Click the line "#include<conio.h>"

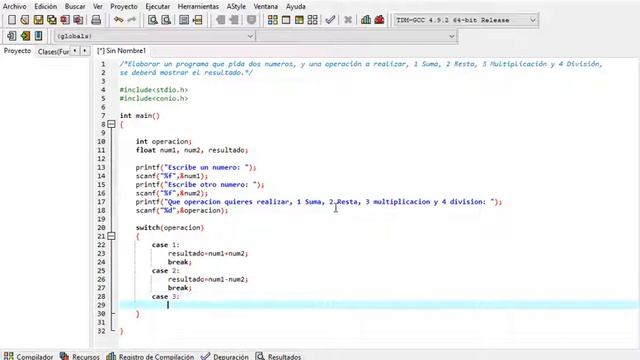[154, 98]
